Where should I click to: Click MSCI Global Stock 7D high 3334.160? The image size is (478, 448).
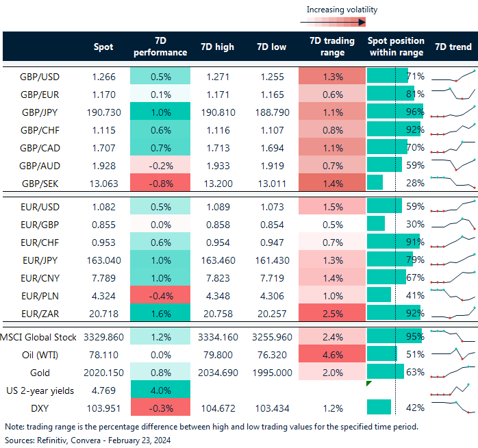click(x=218, y=337)
